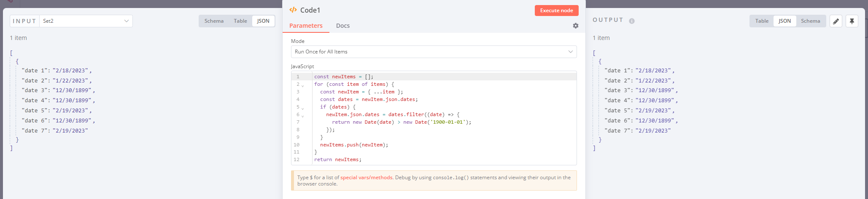Click the settings gear icon in Code1 panel

[x=575, y=26]
